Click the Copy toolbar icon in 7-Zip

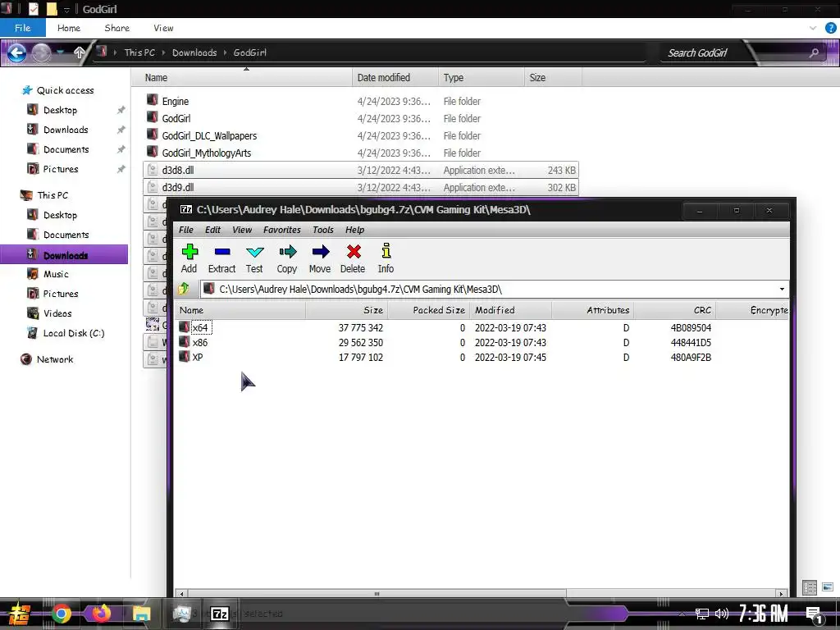[x=286, y=258]
